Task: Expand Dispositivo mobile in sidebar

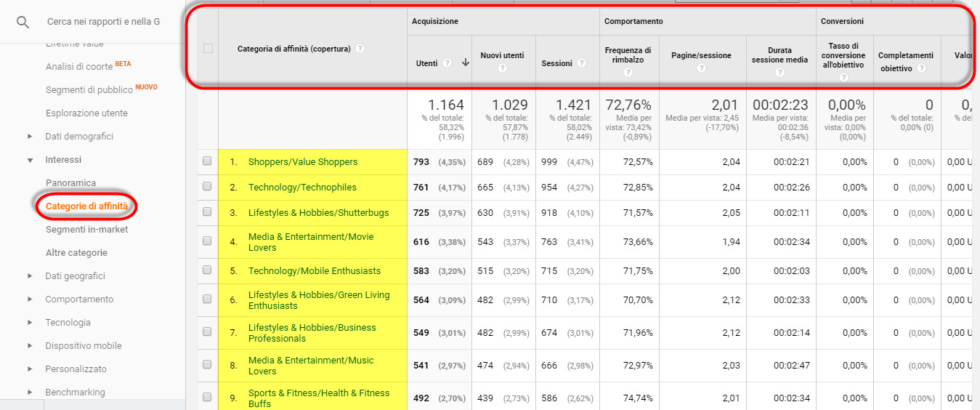Action: point(30,346)
